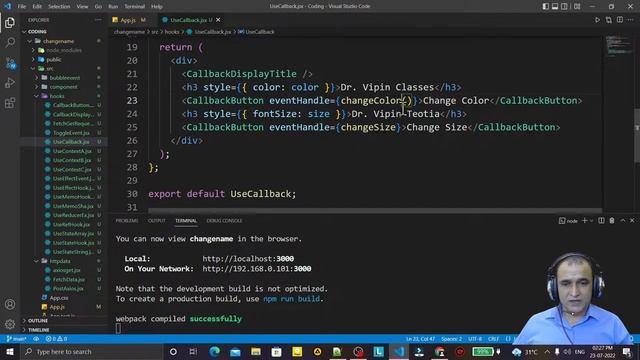The height and width of the screenshot is (360, 640).
Task: Expand the node_modules folder
Action: point(64,50)
